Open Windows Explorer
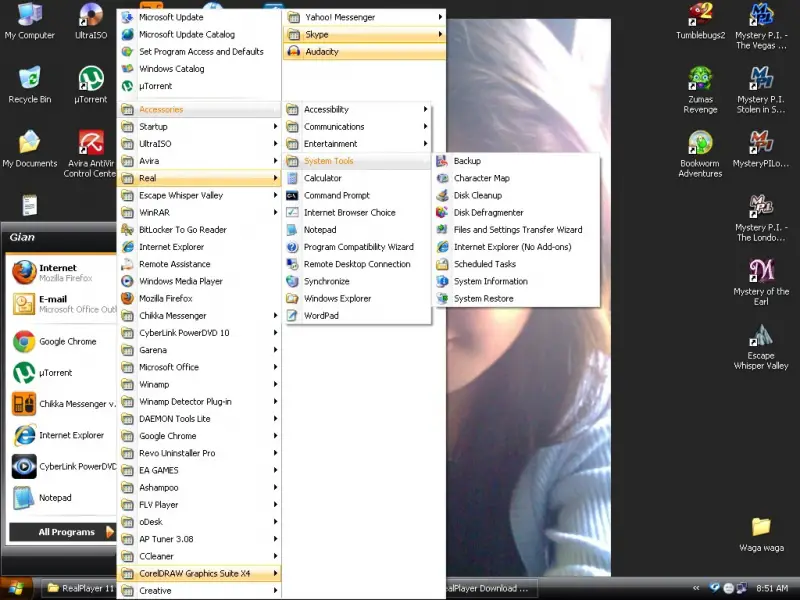800x600 pixels. [x=357, y=298]
